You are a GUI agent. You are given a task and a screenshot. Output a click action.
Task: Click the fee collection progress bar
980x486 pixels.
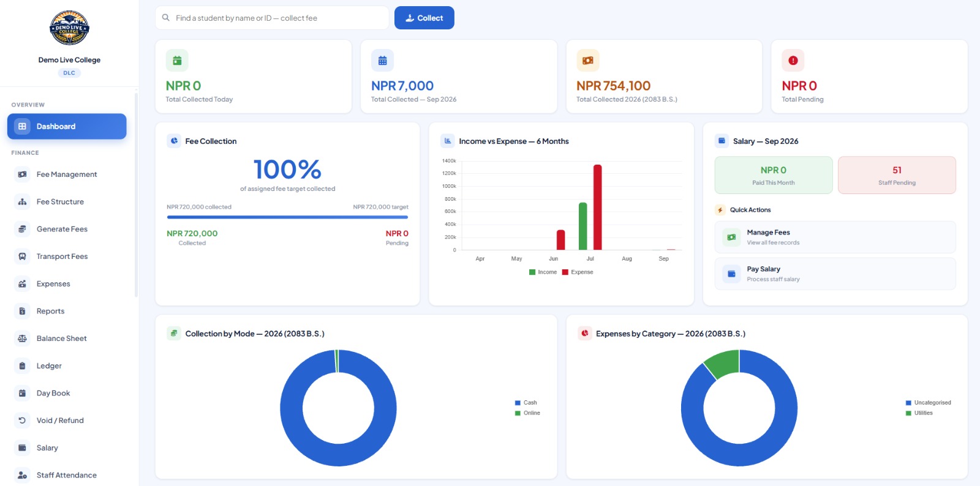pyautogui.click(x=287, y=217)
